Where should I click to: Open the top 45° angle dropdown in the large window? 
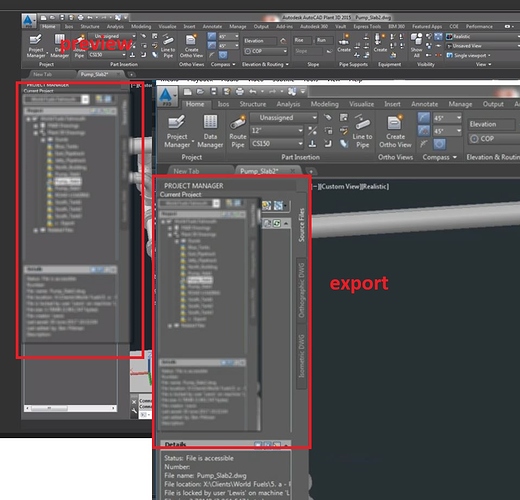pyautogui.click(x=447, y=118)
